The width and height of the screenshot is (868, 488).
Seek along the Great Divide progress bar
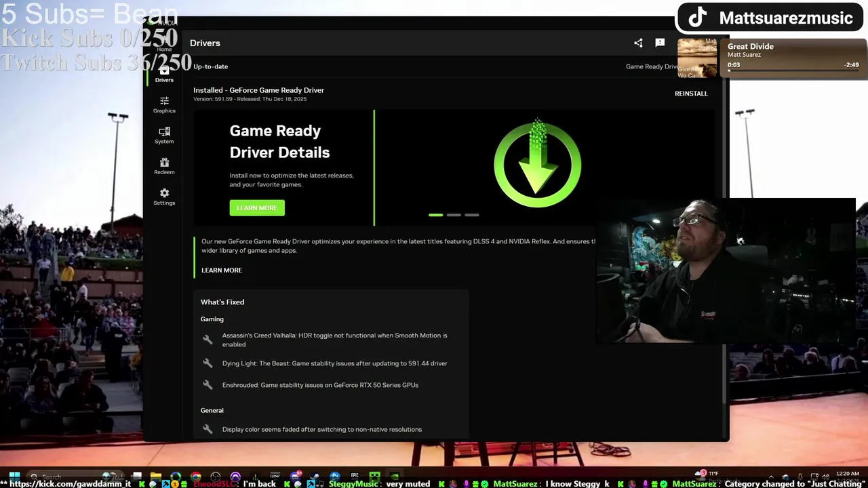coord(793,70)
